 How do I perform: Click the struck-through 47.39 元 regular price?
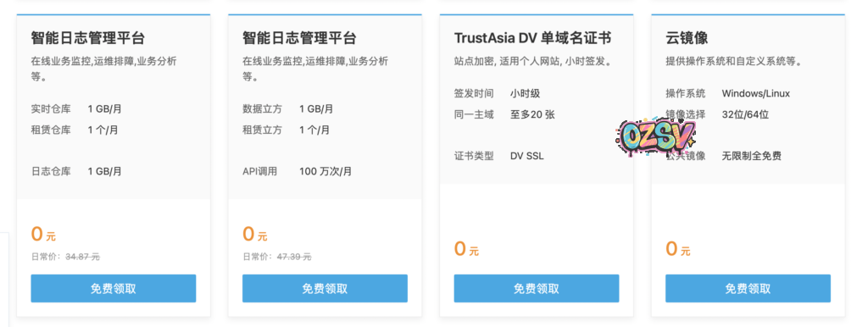(x=294, y=257)
